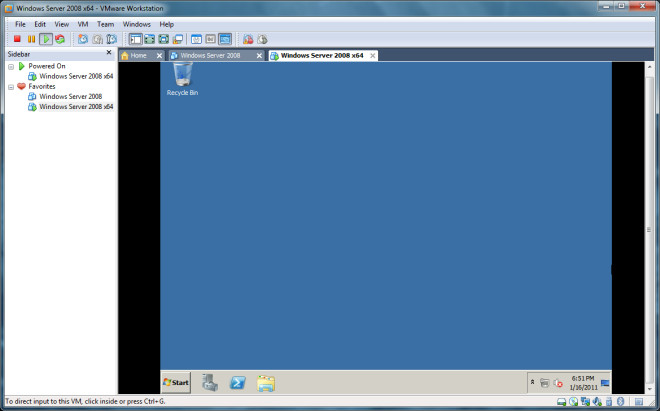Select Windows Server 2008 under Favorites
Screen dimensions: 660x411
[x=70, y=96]
